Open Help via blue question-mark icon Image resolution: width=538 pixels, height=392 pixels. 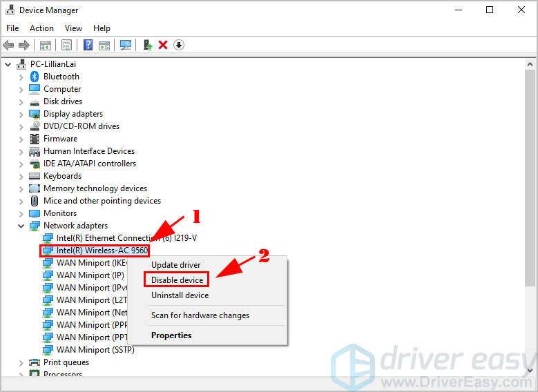(88, 45)
